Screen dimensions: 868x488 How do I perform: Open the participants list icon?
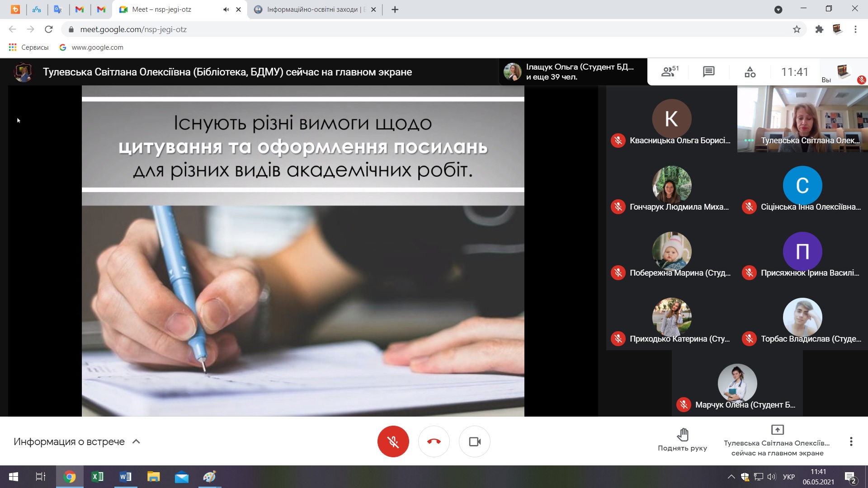tap(669, 71)
